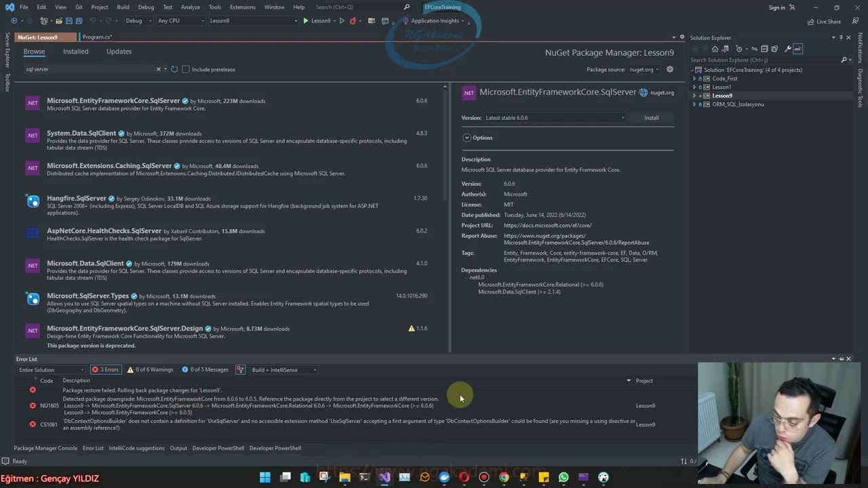Open Entire Solution scope dropdown
This screenshot has width=868, height=488.
(x=52, y=369)
